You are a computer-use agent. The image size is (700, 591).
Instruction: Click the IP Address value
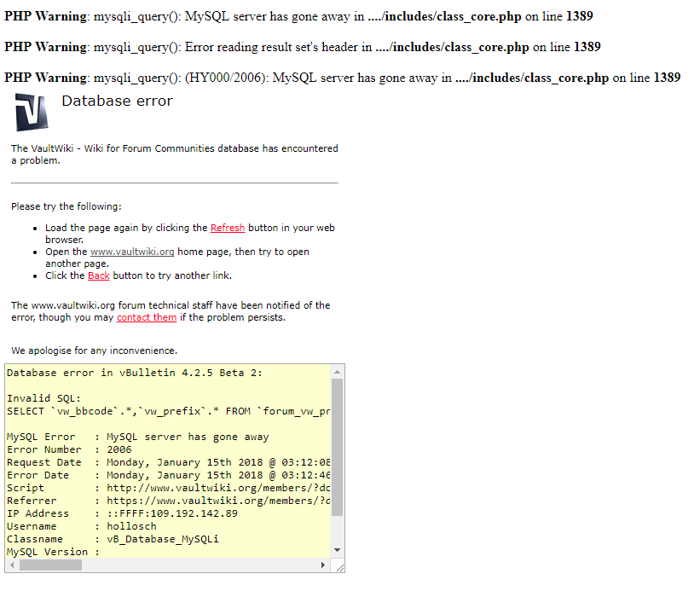172,513
